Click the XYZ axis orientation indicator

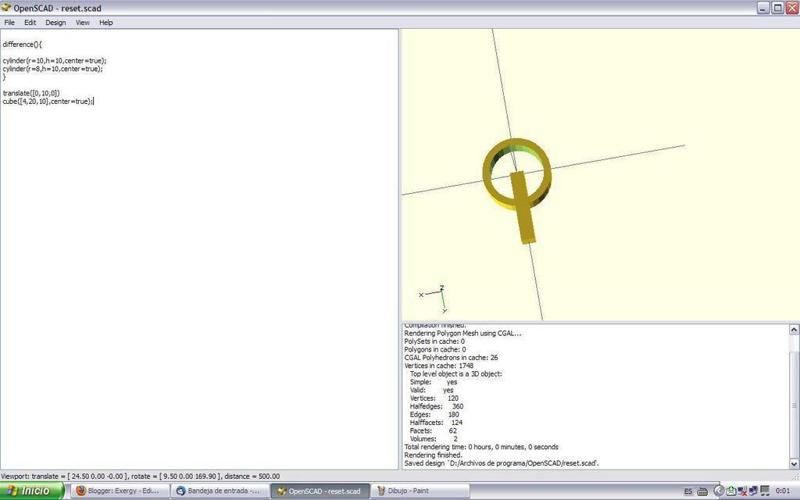(x=433, y=298)
